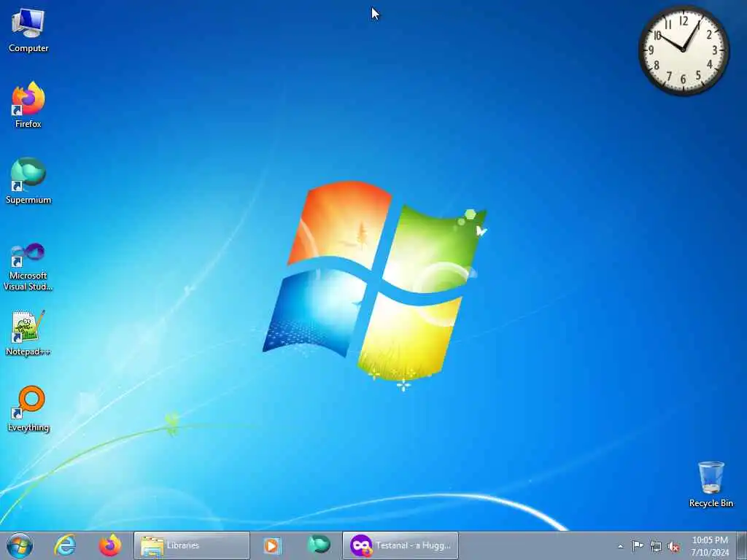The height and width of the screenshot is (560, 747).
Task: Click the Show desktop strip
Action: point(742,545)
